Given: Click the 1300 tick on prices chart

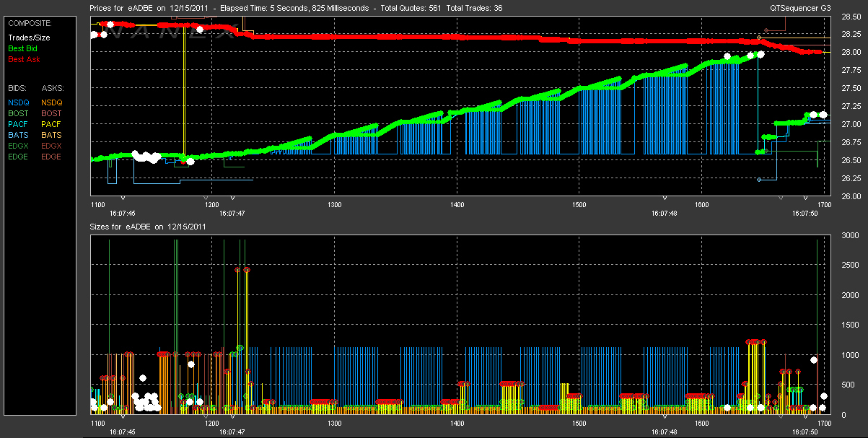Looking at the screenshot, I should pyautogui.click(x=334, y=205).
